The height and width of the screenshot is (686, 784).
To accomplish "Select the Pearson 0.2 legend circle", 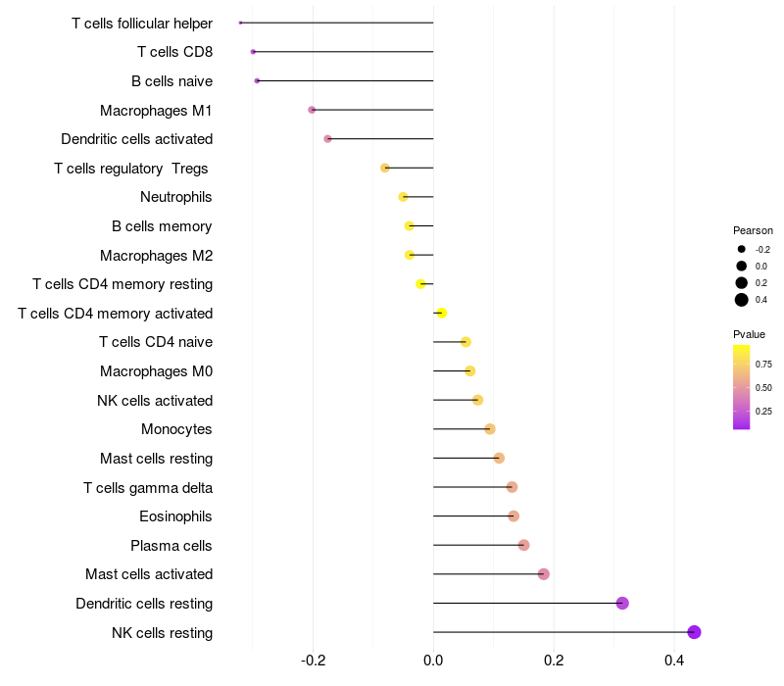I will tap(741, 282).
